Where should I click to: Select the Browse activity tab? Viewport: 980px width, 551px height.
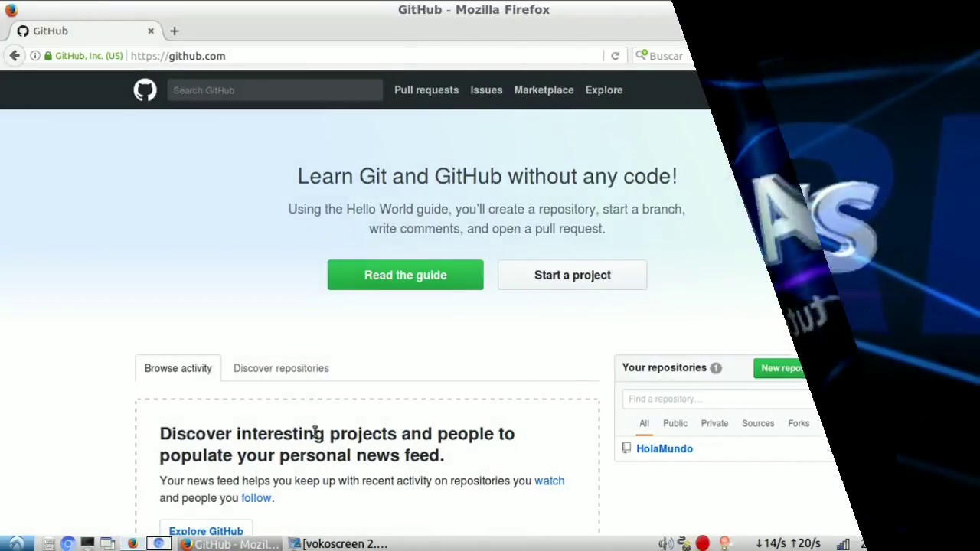[x=178, y=368]
